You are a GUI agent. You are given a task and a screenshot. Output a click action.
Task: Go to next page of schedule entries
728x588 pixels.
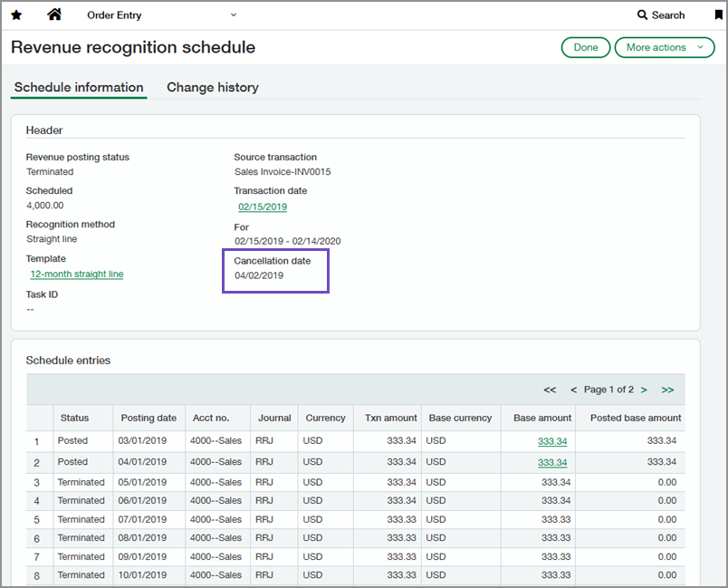coord(644,390)
